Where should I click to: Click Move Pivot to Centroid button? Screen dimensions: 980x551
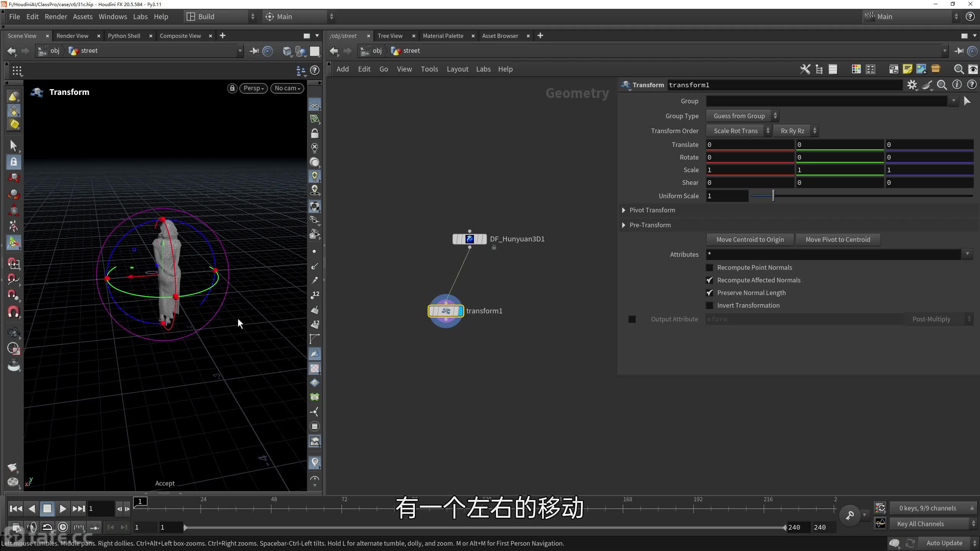point(838,240)
